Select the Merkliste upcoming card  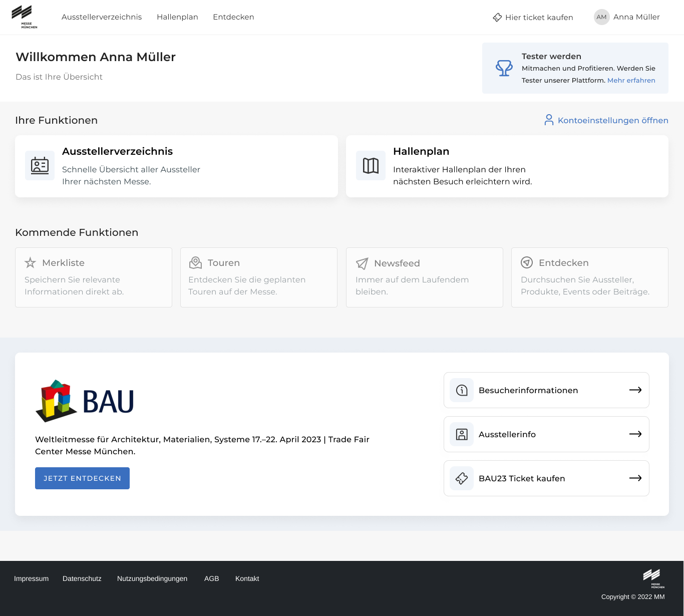coord(94,277)
